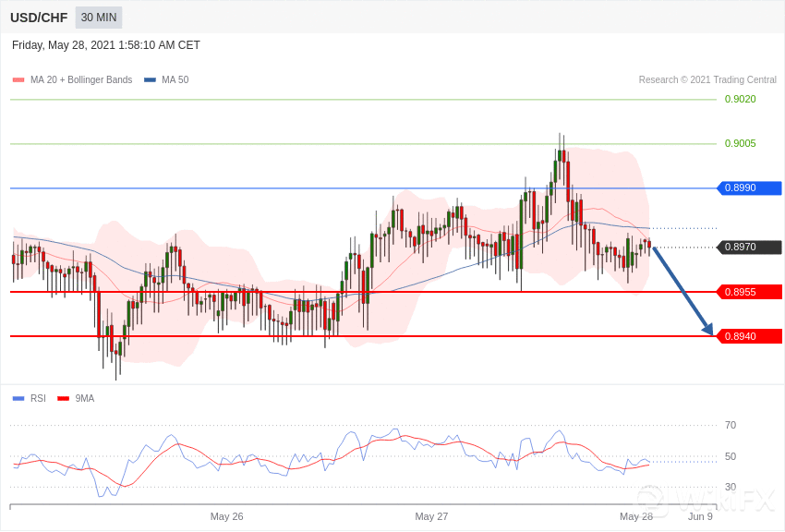Image resolution: width=785 pixels, height=532 pixels.
Task: Toggle MA 20 + Bollinger Bands legend
Action: (x=80, y=80)
